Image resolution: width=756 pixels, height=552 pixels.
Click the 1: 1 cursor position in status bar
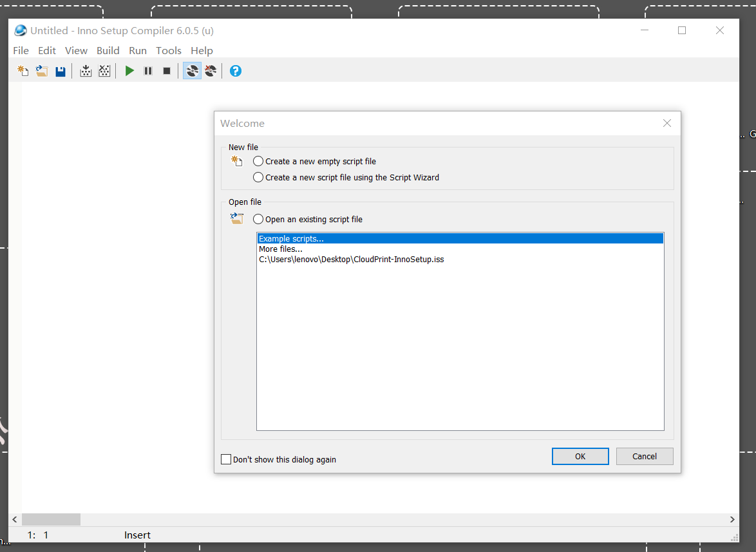pyautogui.click(x=37, y=535)
